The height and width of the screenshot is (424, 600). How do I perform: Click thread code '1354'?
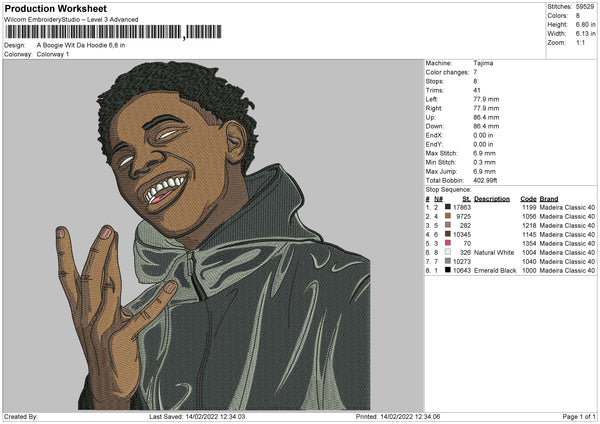click(x=529, y=243)
